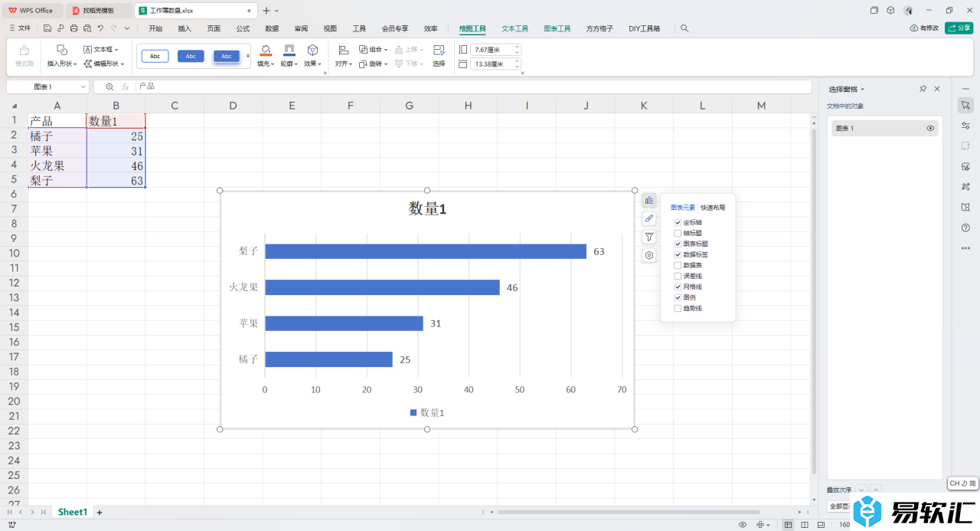Check the 趋势线 trendline checkbox
The width and height of the screenshot is (980, 531).
[678, 308]
